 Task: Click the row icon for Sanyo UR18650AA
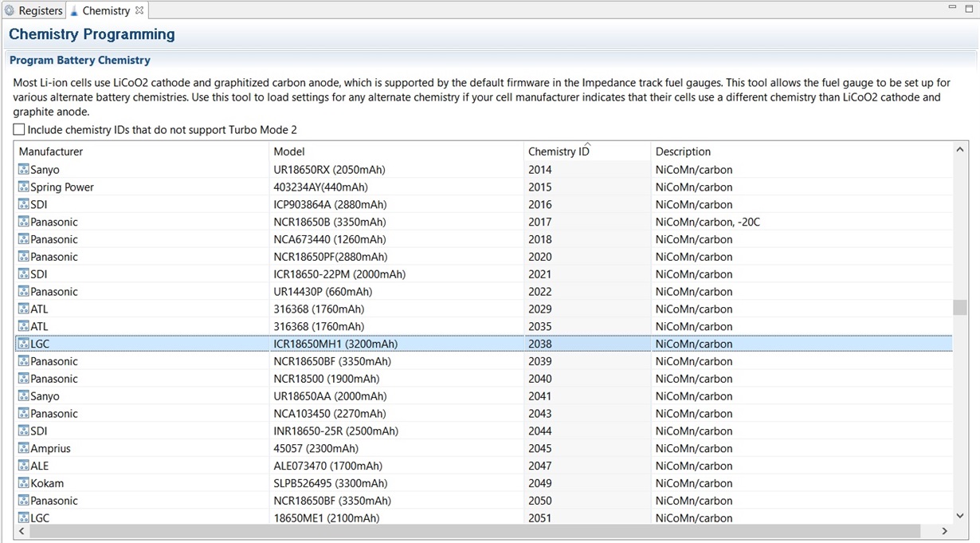[23, 396]
